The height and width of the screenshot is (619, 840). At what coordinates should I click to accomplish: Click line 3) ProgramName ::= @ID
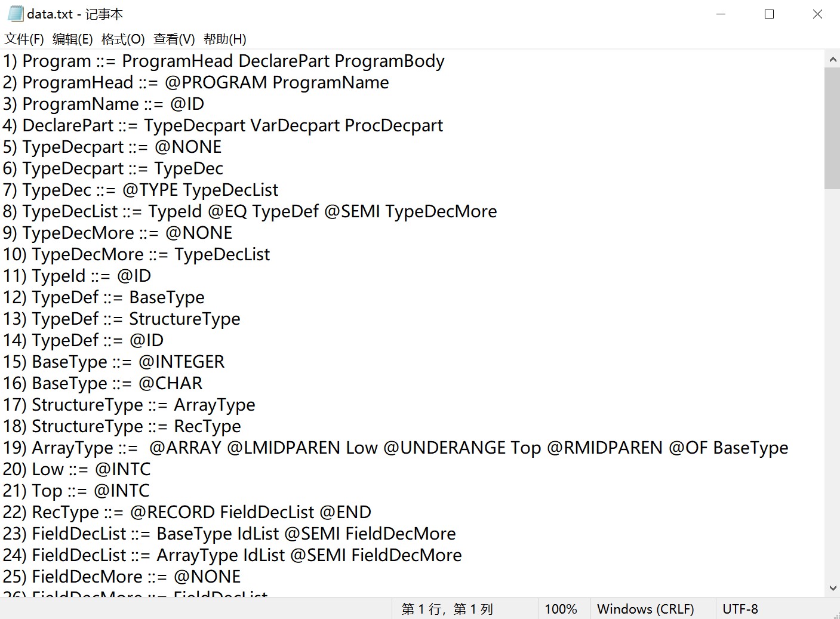103,104
